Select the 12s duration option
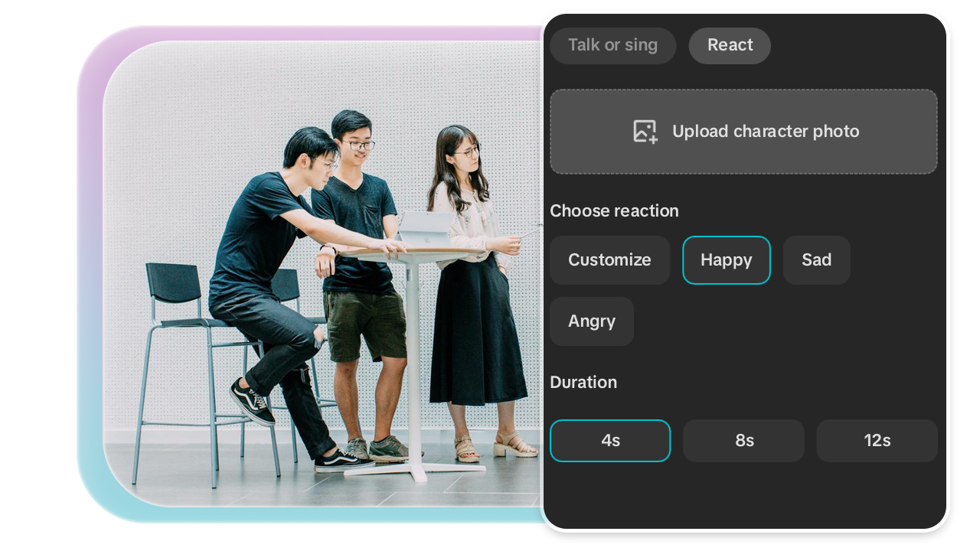The image size is (980, 551). click(x=877, y=441)
